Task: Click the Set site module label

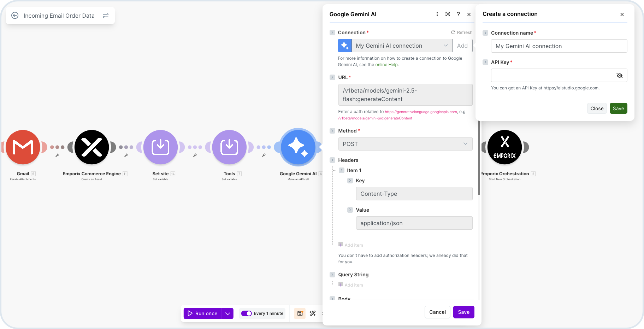Action: pos(160,174)
